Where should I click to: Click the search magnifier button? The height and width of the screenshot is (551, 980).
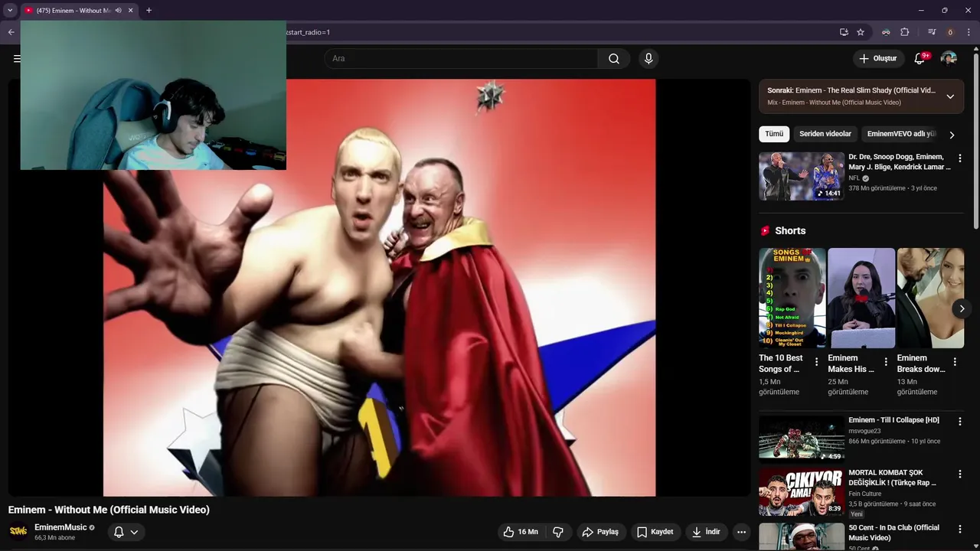click(614, 59)
